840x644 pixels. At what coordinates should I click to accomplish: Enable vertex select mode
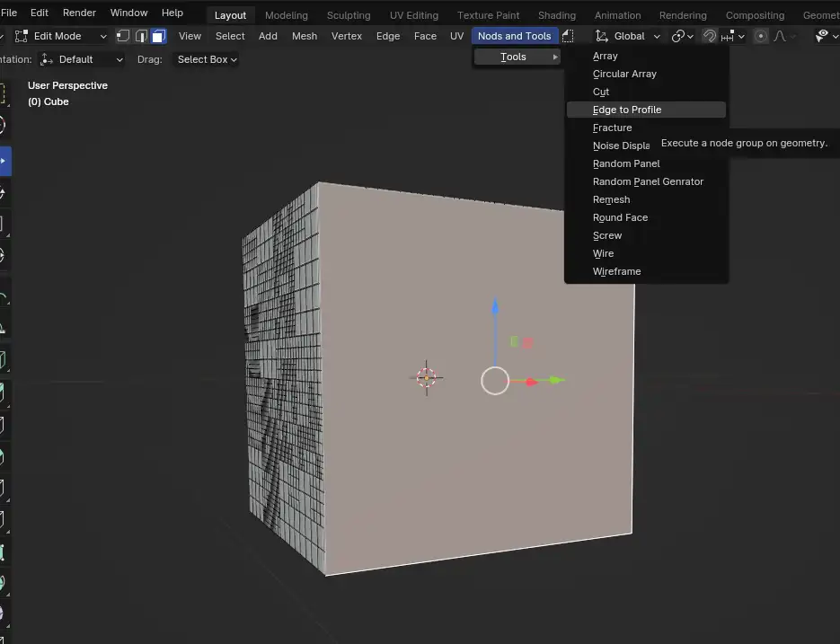122,36
